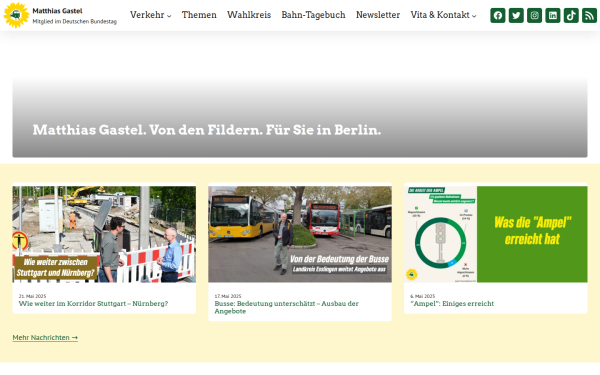Open the Facebook social icon
This screenshot has width=600, height=375.
click(x=498, y=15)
